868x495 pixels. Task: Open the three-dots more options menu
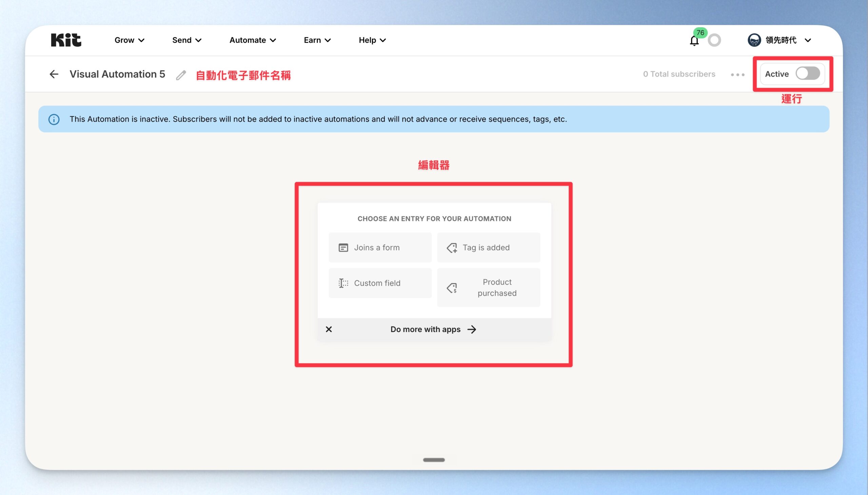point(737,75)
